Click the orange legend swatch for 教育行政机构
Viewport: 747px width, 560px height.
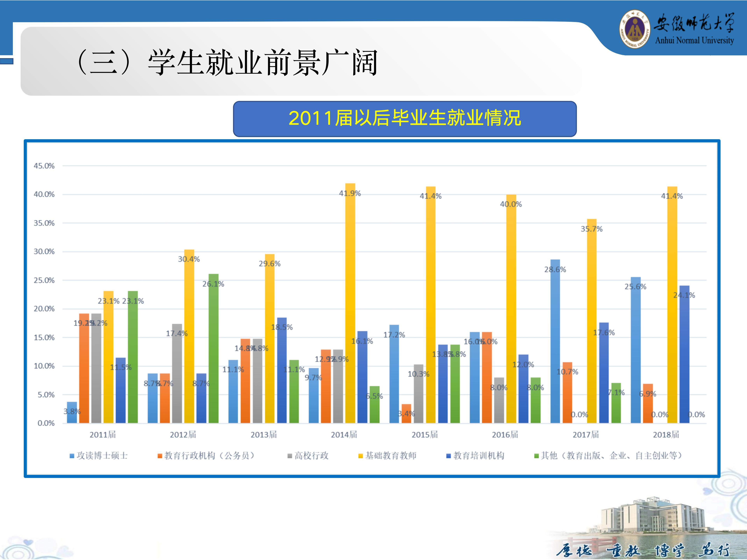coord(160,456)
